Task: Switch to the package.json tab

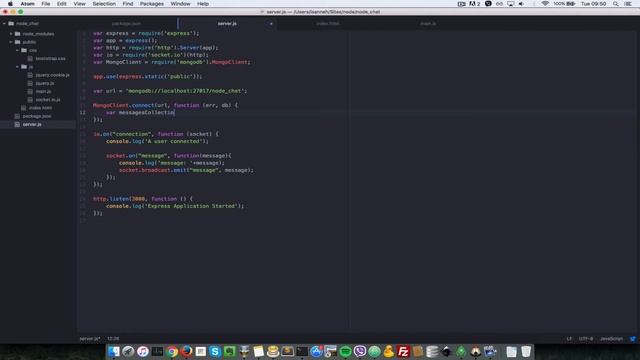Action: [x=126, y=24]
